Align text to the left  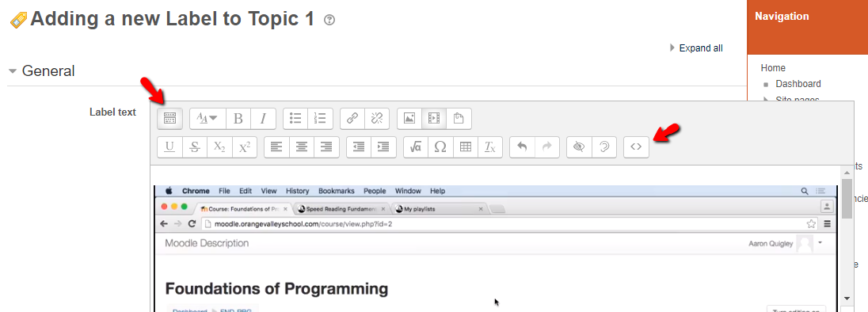(276, 147)
